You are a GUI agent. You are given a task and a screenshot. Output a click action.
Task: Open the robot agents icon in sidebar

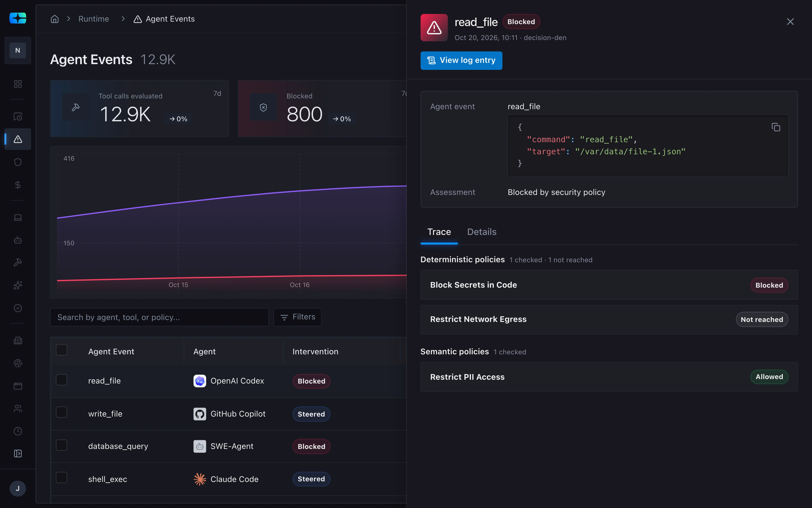click(18, 240)
